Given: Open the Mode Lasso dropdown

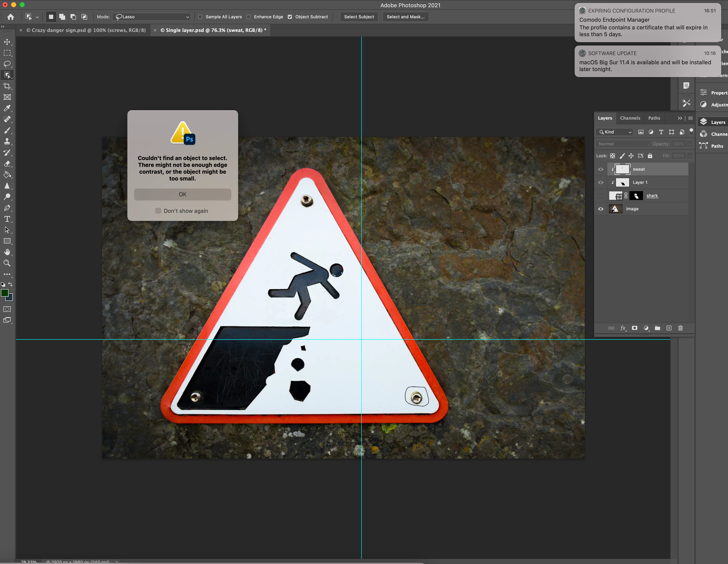Looking at the screenshot, I should coord(152,17).
